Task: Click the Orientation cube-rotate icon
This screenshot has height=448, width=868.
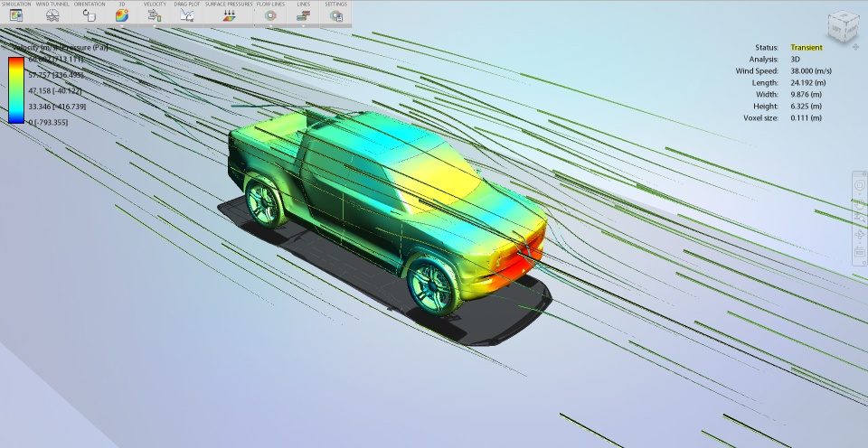Action: click(x=90, y=15)
